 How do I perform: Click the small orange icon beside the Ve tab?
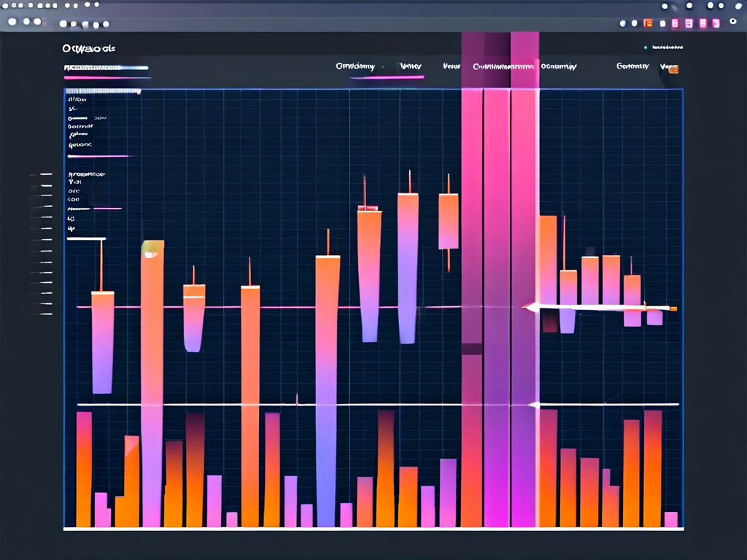673,69
